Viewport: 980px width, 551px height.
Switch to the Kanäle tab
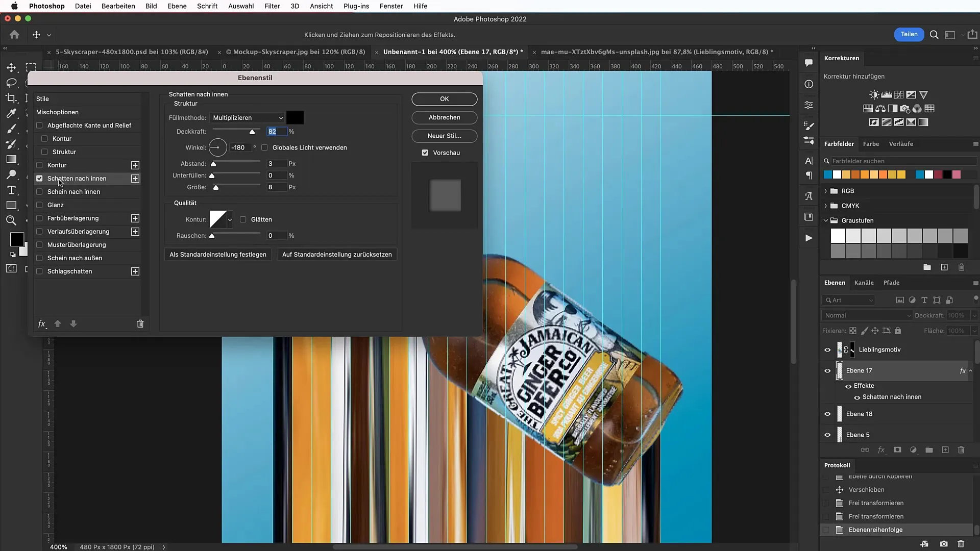[864, 283]
